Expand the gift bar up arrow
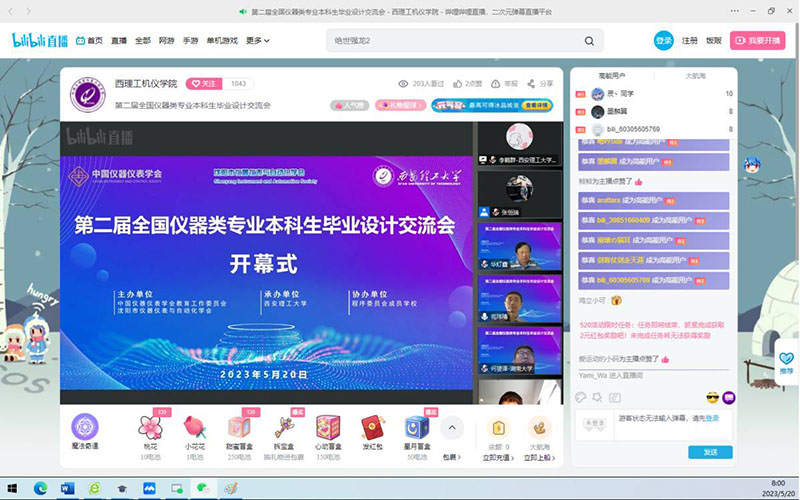 (x=452, y=427)
